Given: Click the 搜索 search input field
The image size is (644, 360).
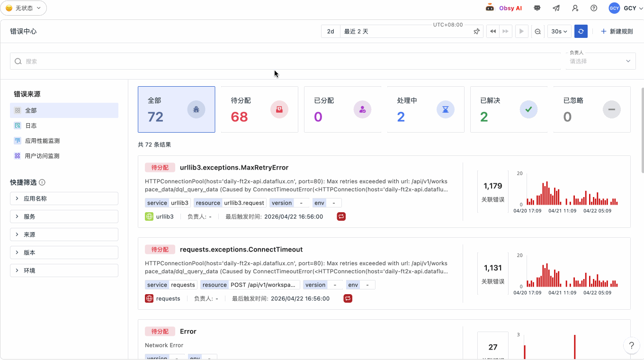Looking at the screenshot, I should pos(286,61).
